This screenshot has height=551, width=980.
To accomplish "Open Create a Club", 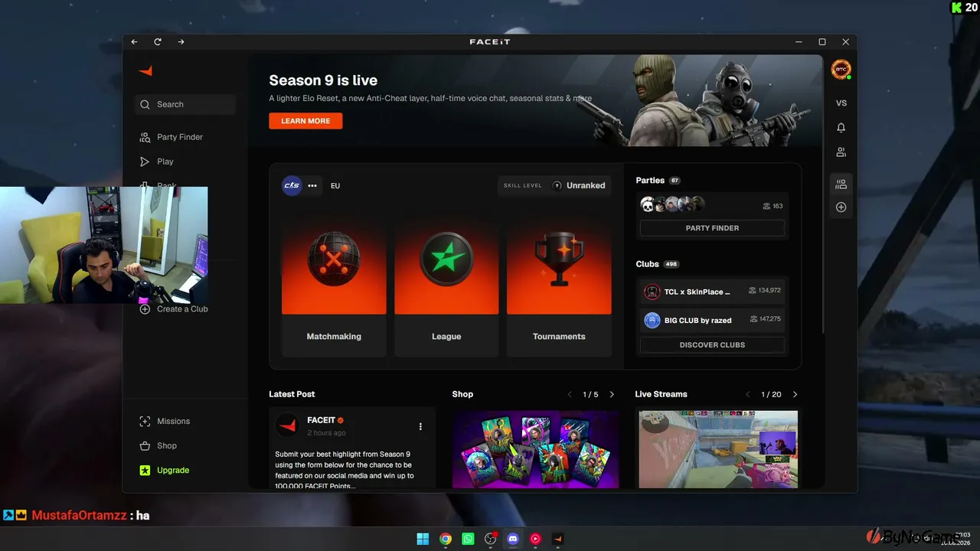I will coord(182,309).
